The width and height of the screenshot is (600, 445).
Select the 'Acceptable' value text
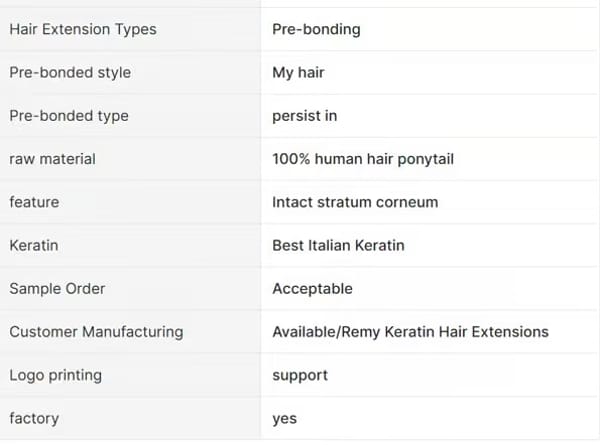[312, 288]
